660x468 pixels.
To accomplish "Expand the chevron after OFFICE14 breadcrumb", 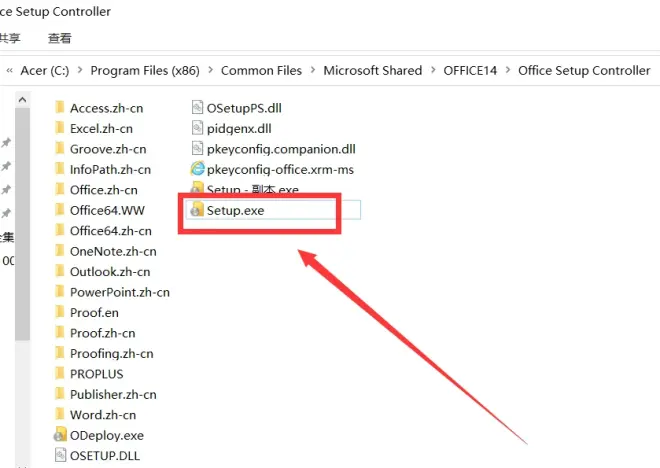I will [x=508, y=70].
